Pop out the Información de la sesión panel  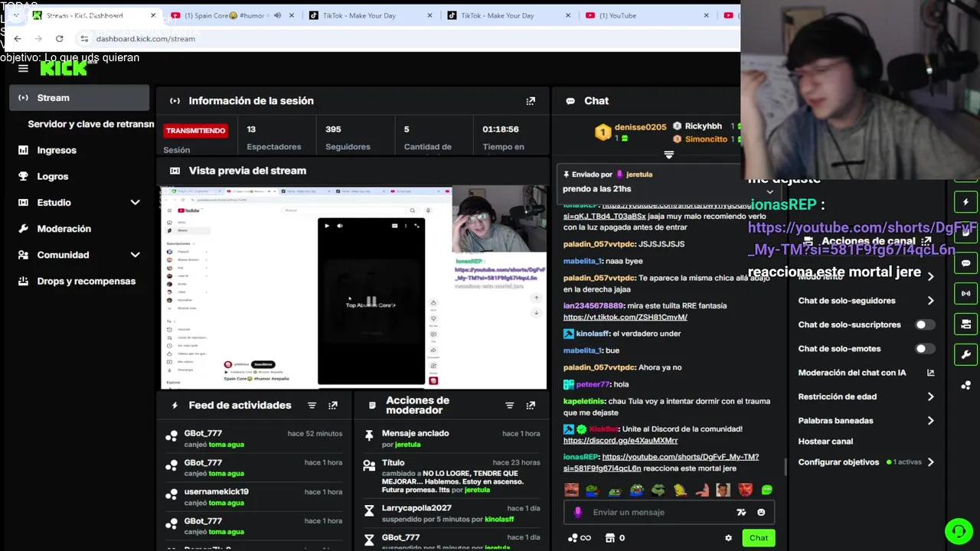tap(531, 101)
